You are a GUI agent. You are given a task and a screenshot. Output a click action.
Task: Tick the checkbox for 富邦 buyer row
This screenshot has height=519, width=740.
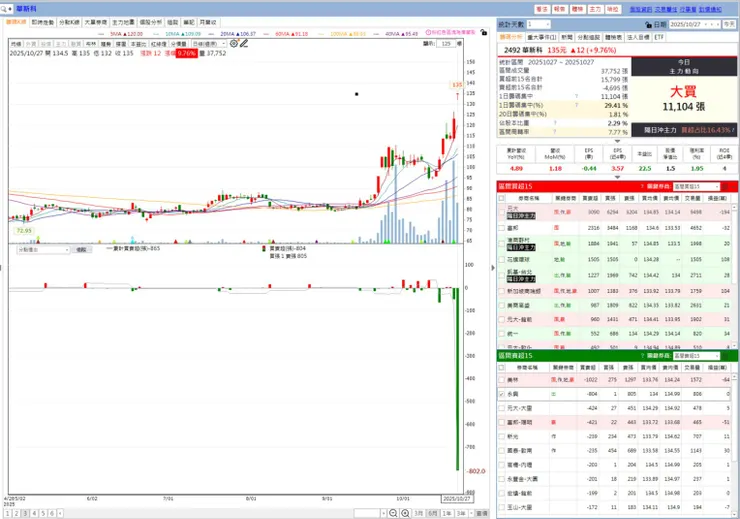click(x=502, y=228)
